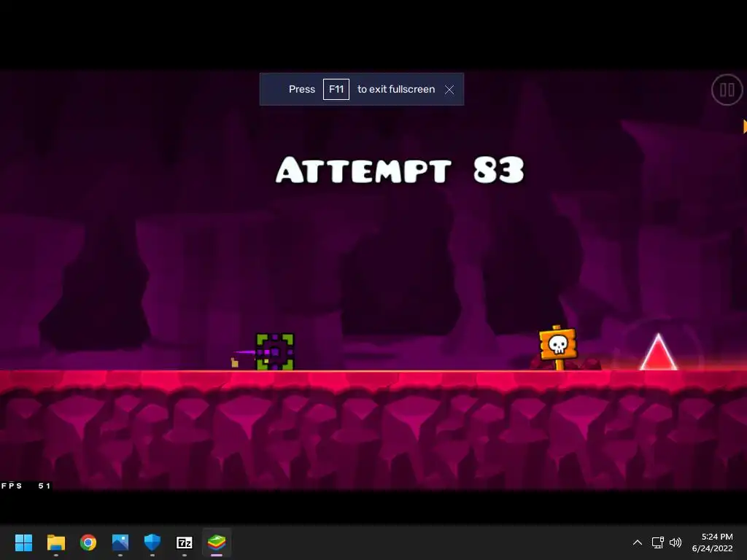Open 7-Zip from the taskbar
Screen dimensions: 747x560
pyautogui.click(x=185, y=542)
